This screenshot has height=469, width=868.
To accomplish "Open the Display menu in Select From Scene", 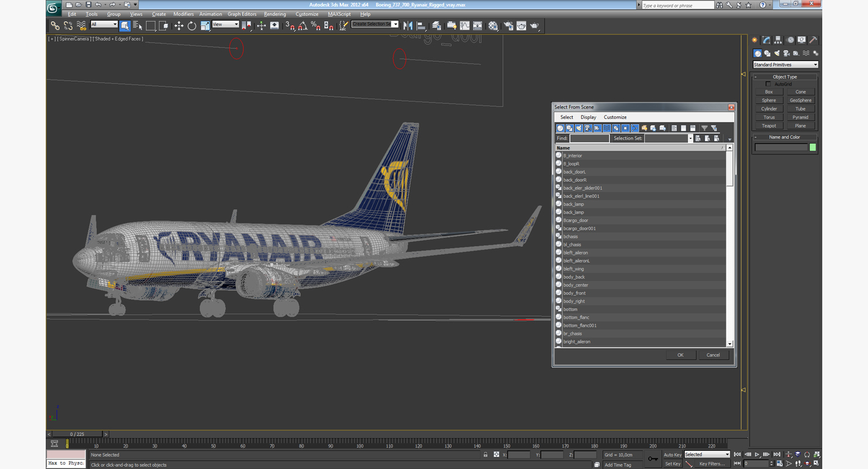I will click(x=588, y=117).
